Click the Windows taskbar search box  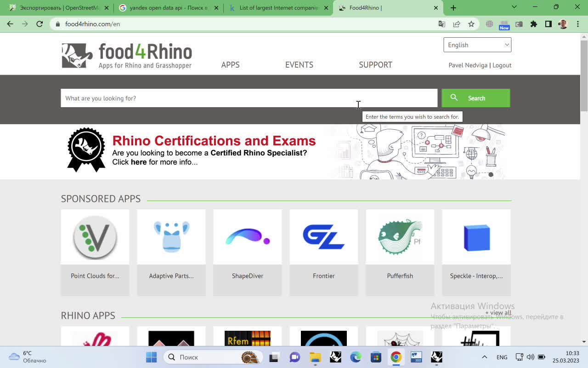pos(214,357)
